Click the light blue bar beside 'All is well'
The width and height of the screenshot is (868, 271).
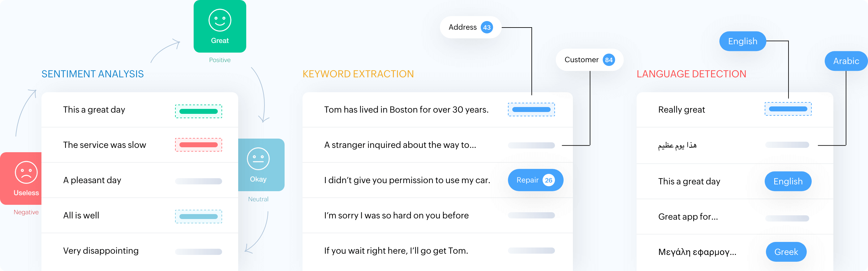199,217
